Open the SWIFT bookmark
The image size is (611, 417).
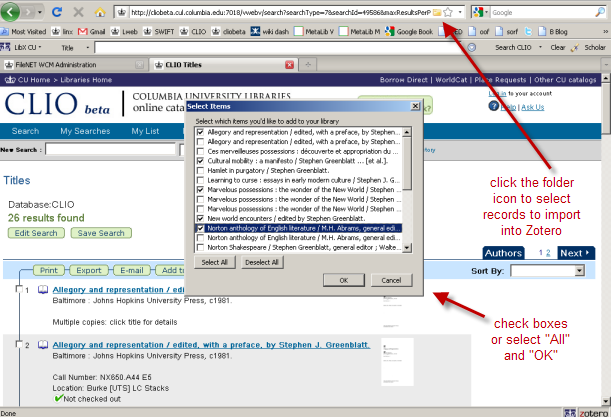pyautogui.click(x=159, y=32)
